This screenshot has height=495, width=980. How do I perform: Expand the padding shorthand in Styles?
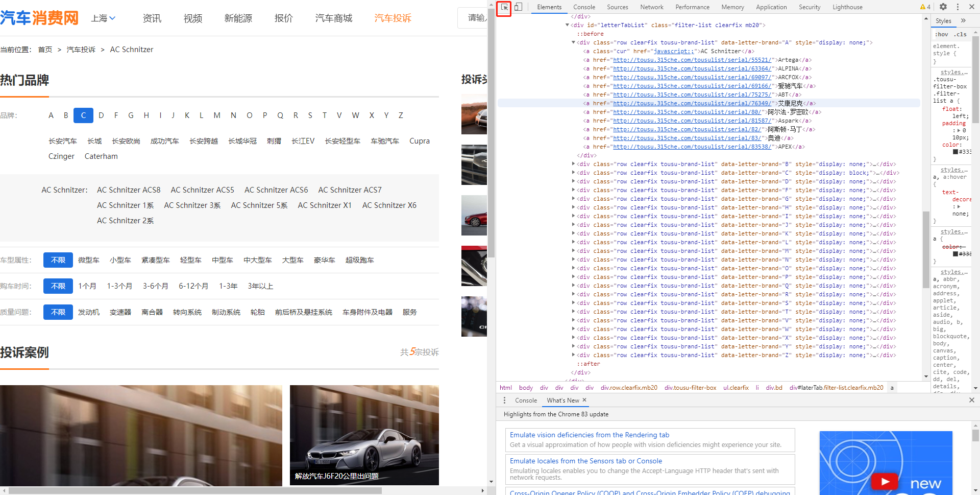(959, 130)
